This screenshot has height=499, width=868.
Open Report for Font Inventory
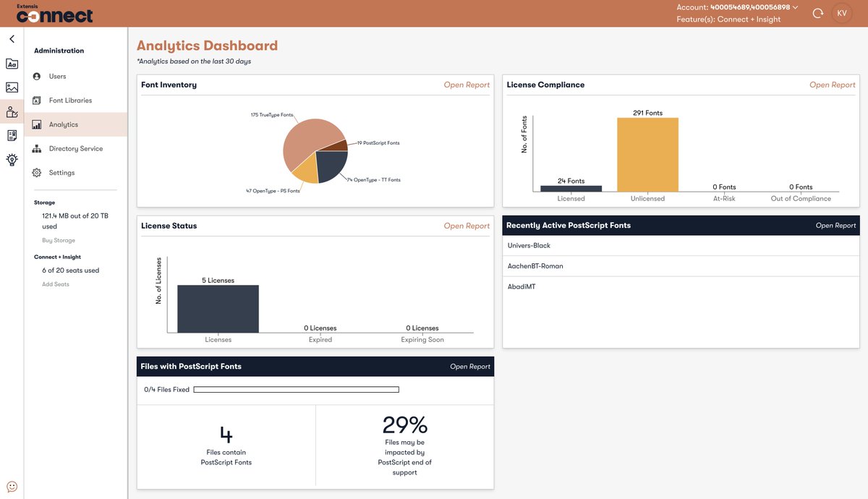coord(467,85)
